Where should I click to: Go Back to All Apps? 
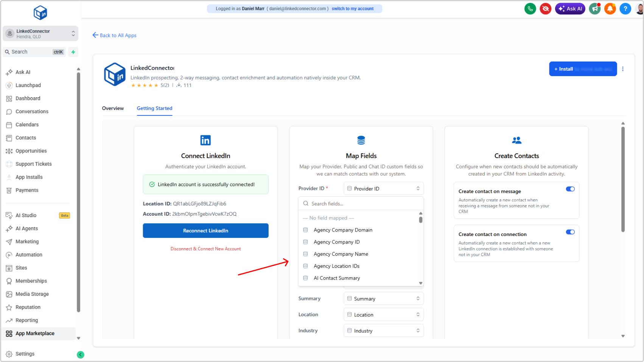click(x=114, y=35)
